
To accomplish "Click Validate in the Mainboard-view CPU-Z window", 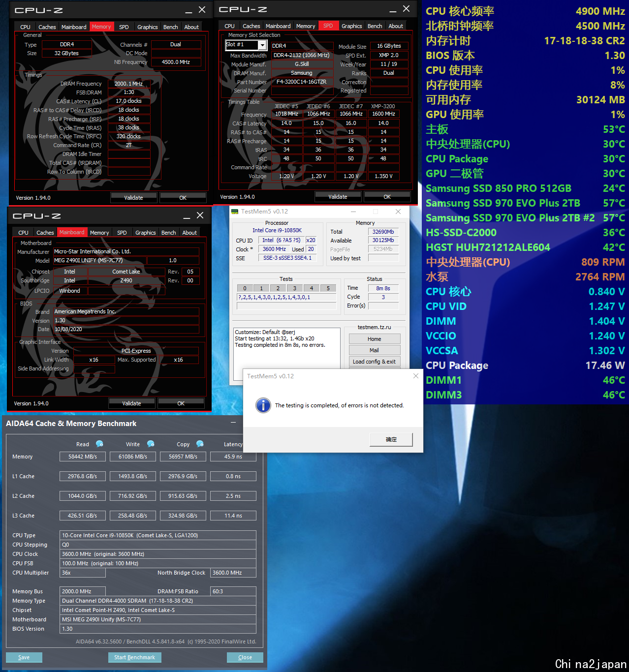I will pos(131,403).
